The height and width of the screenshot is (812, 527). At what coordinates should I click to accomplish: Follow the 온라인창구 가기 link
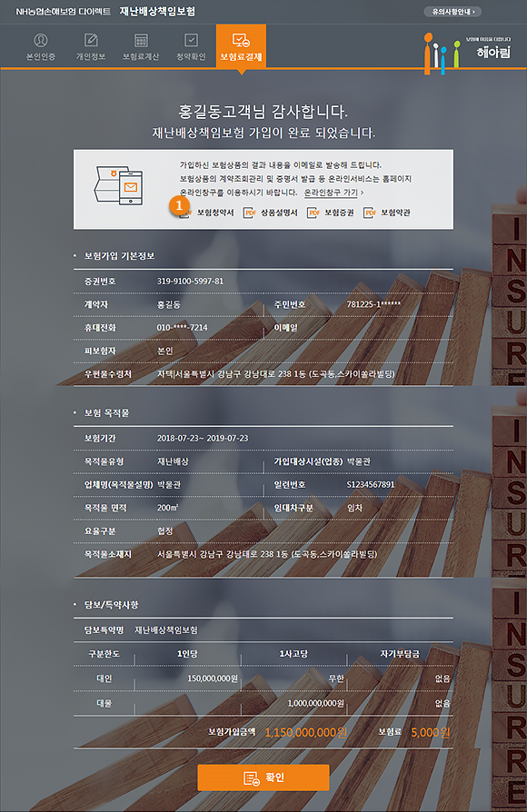tap(333, 193)
